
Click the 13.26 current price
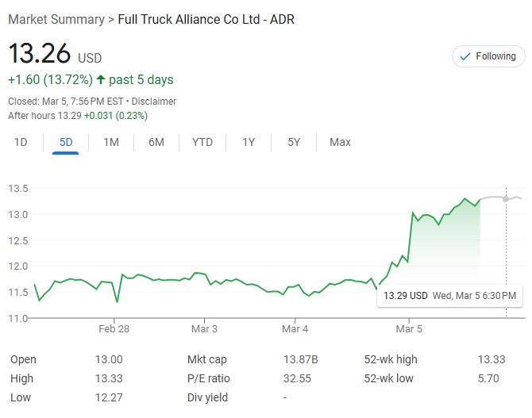(40, 54)
